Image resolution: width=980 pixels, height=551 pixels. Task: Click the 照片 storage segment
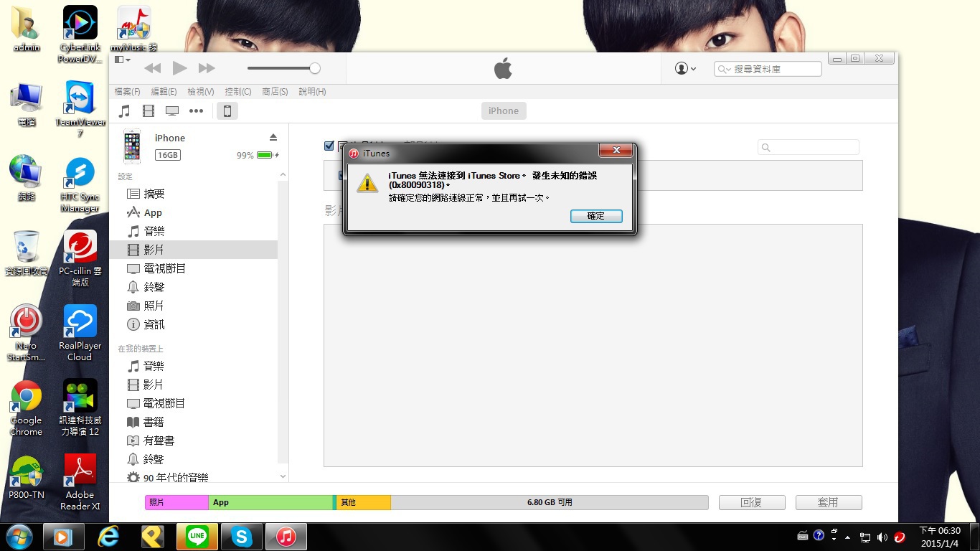click(x=176, y=502)
